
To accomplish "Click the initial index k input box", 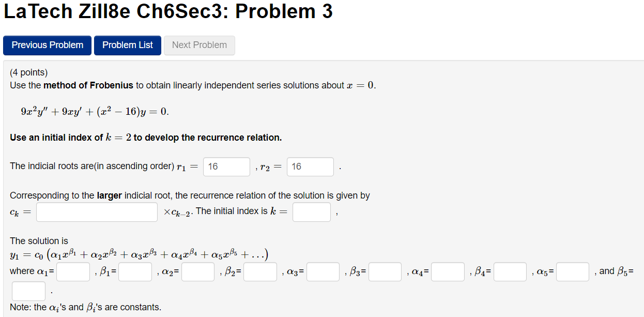I will click(x=312, y=212).
